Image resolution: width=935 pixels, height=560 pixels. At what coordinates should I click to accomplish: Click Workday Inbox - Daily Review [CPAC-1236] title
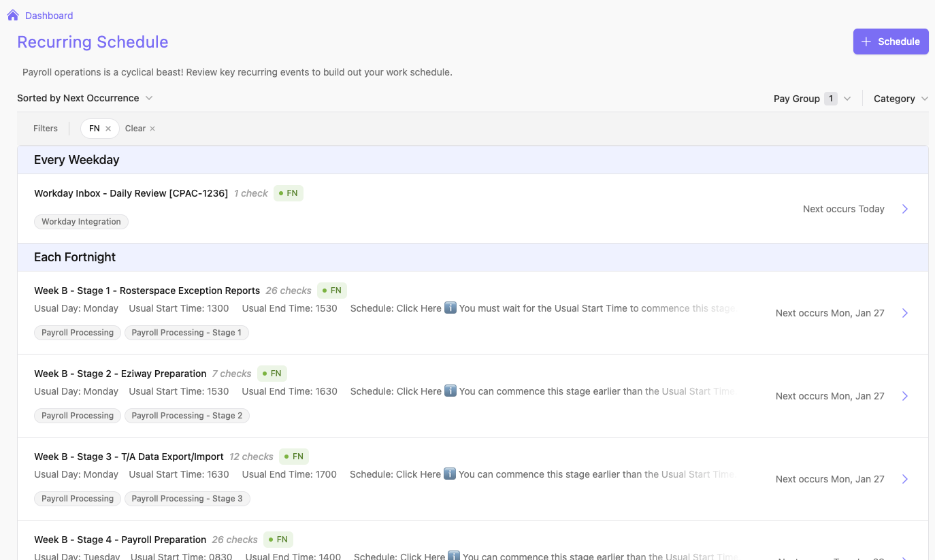[x=131, y=193]
